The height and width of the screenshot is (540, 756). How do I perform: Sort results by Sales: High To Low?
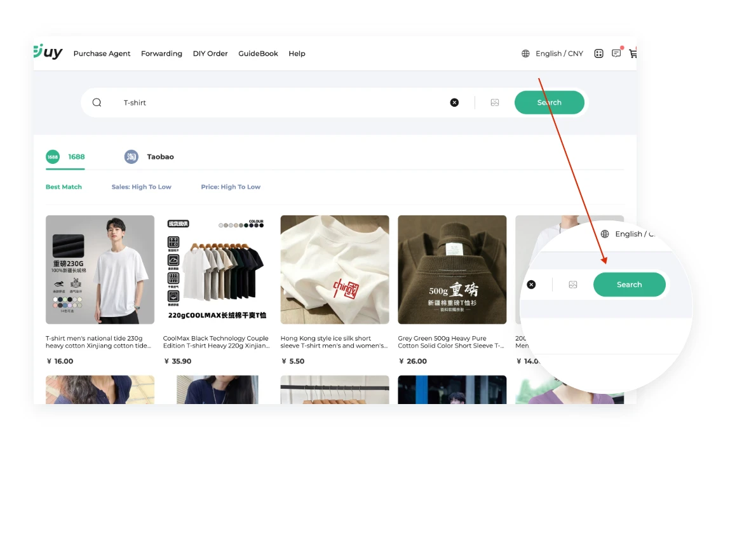point(141,187)
